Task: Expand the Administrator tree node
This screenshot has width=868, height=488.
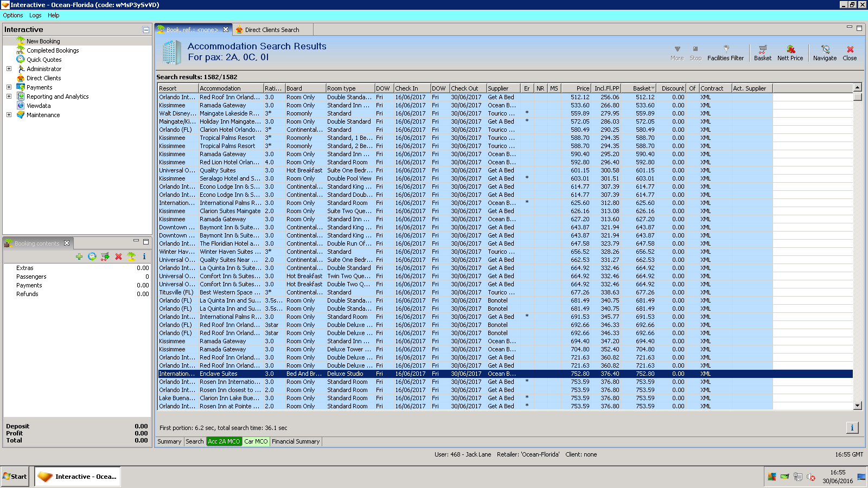Action: pyautogui.click(x=9, y=69)
